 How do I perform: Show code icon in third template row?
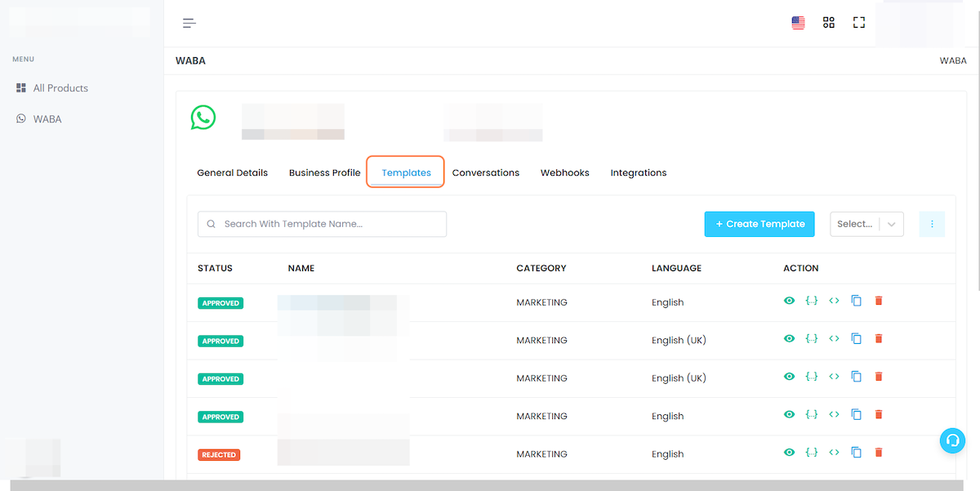click(x=834, y=377)
